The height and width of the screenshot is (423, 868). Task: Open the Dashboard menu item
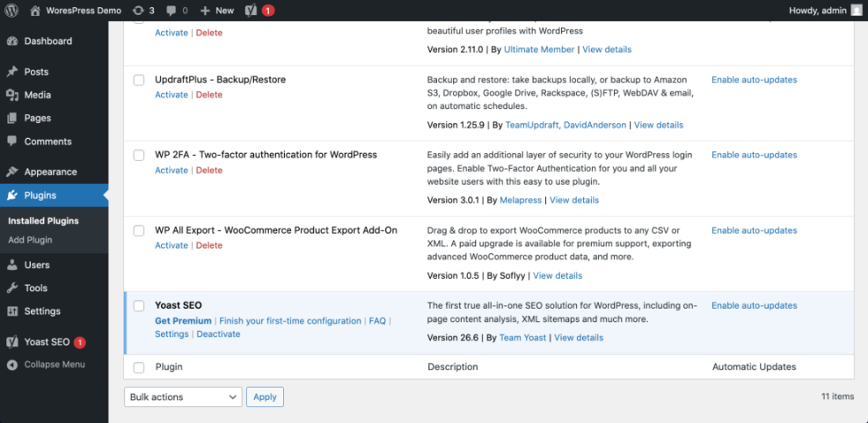coord(48,41)
